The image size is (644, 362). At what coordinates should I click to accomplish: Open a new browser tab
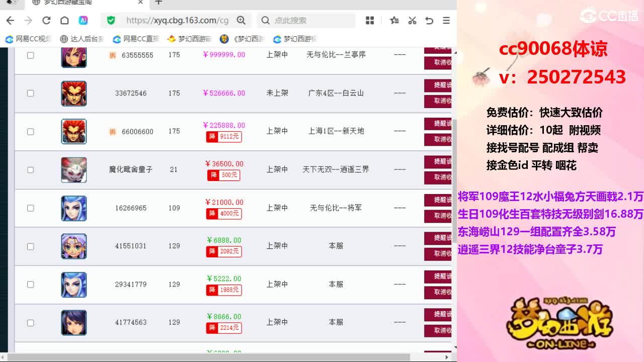point(159,3)
